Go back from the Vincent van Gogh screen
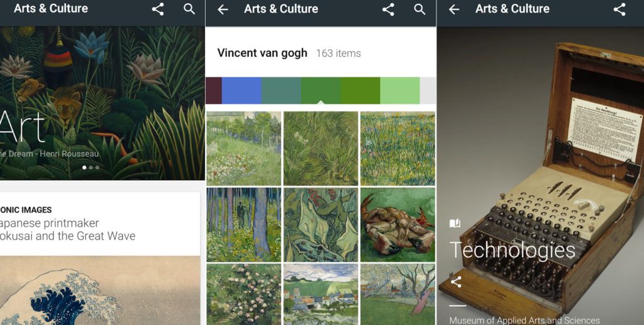This screenshot has height=325, width=644. [223, 9]
